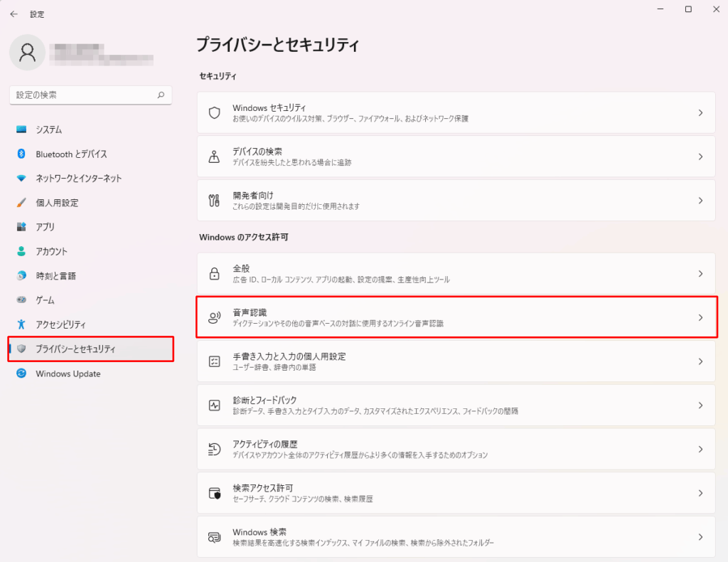Click ゲーム label in sidebar
The width and height of the screenshot is (728, 562).
pyautogui.click(x=45, y=300)
